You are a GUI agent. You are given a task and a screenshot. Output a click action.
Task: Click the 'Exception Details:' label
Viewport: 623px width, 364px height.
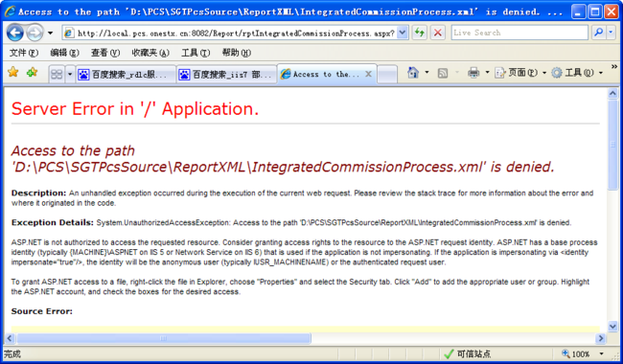[x=53, y=222]
